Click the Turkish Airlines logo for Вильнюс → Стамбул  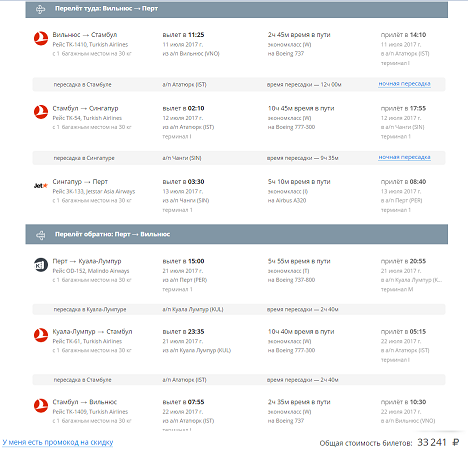[x=41, y=38]
